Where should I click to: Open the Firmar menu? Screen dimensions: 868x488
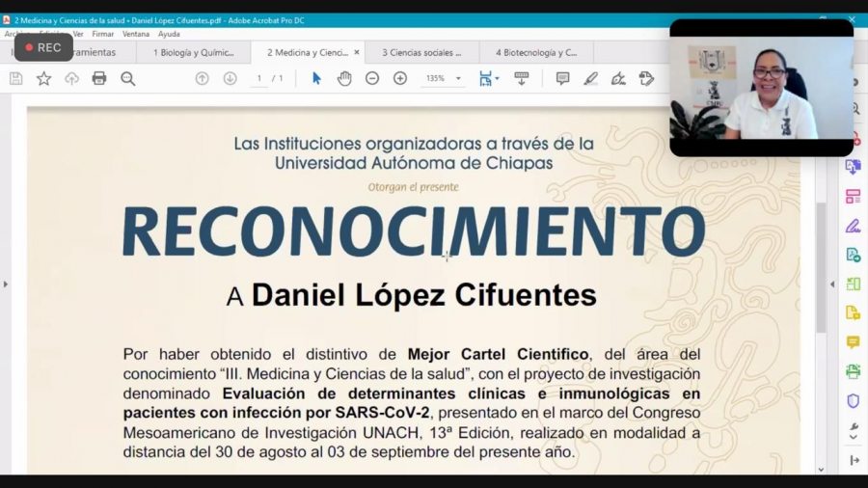coord(102,34)
